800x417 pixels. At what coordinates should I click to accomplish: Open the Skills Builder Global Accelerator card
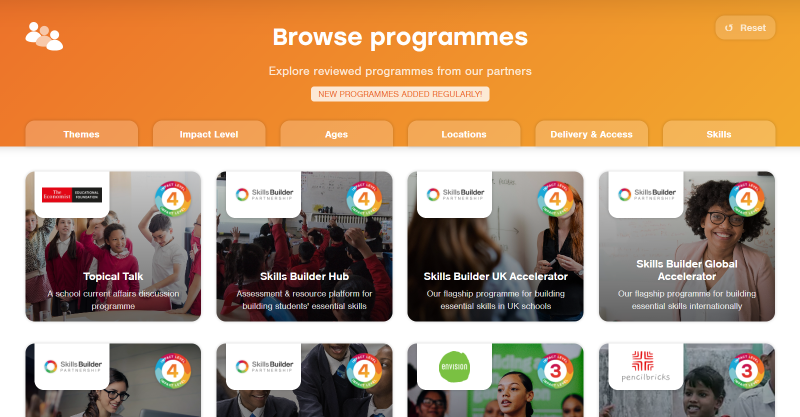tap(687, 246)
